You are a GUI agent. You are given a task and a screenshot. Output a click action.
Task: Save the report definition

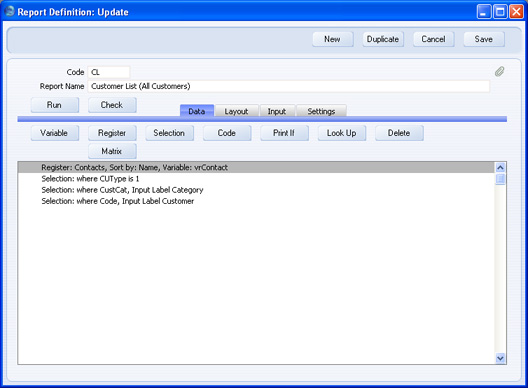484,39
